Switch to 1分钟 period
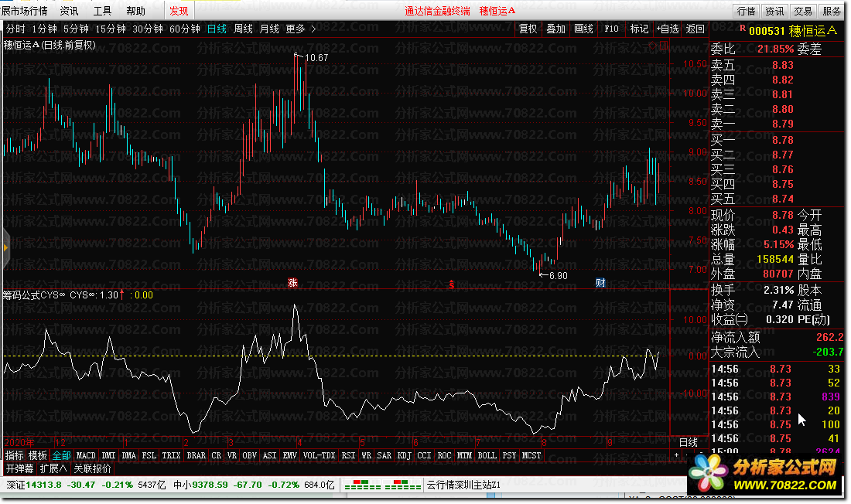Viewport: 851px width, 504px height. click(x=44, y=29)
